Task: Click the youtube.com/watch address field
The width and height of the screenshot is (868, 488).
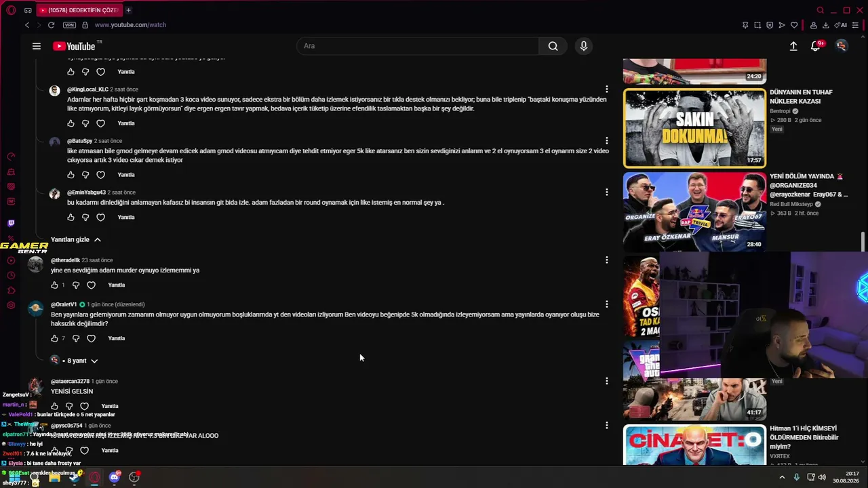Action: (130, 25)
